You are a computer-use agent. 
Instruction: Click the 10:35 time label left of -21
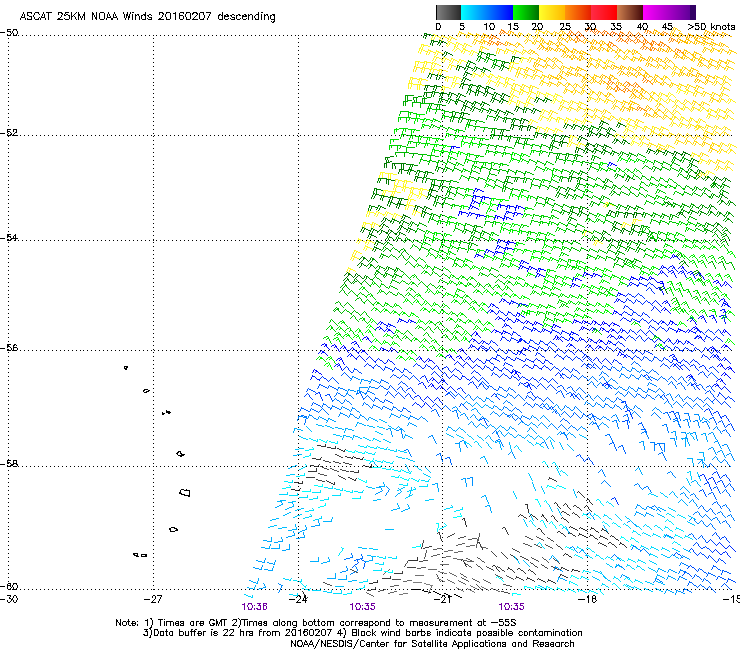click(363, 606)
